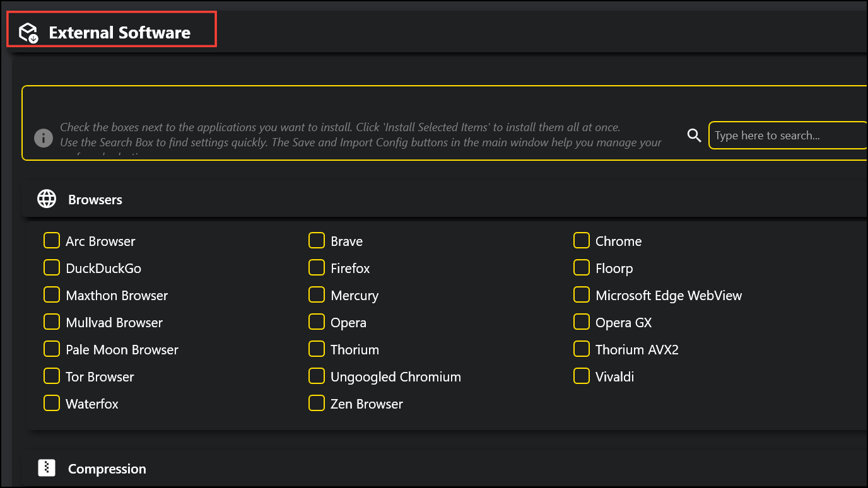Expand the Compression section header
The height and width of the screenshot is (488, 868).
coord(445,468)
